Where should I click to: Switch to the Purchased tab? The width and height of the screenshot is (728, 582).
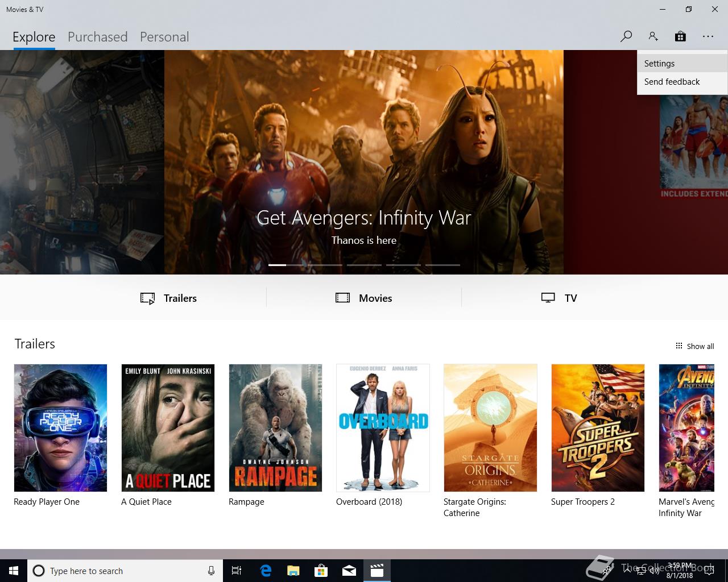point(98,37)
